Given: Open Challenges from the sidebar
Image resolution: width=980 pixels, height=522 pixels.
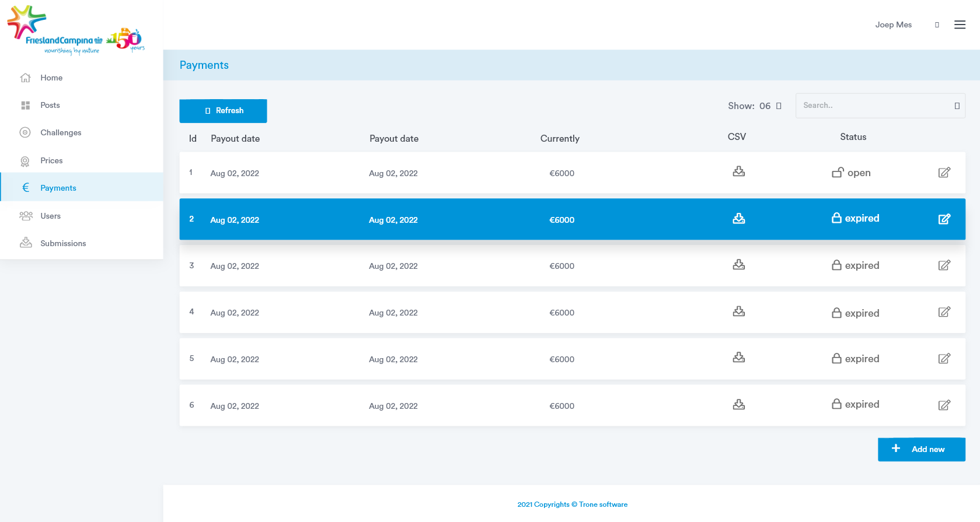Looking at the screenshot, I should click(x=61, y=132).
